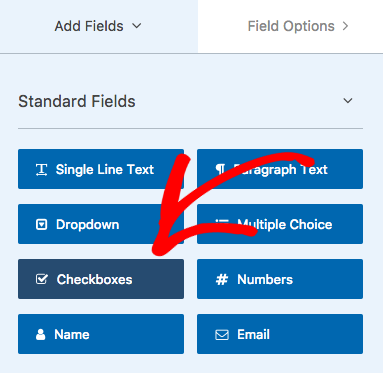Image resolution: width=383 pixels, height=373 pixels.
Task: Click the Field Options right arrow
Action: point(345,26)
